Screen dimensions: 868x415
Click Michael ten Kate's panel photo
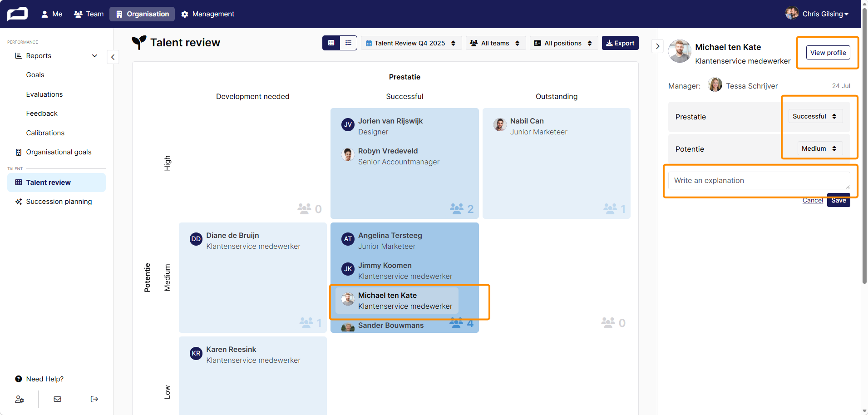click(x=680, y=51)
